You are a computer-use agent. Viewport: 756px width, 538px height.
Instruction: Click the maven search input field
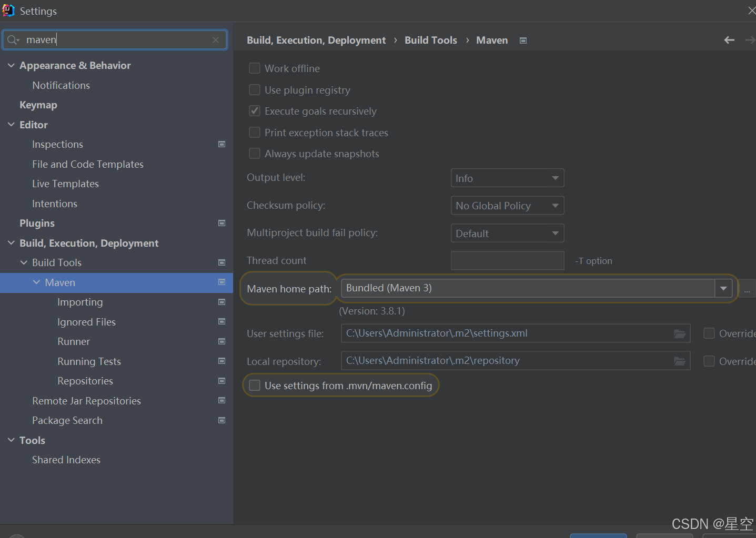point(115,40)
